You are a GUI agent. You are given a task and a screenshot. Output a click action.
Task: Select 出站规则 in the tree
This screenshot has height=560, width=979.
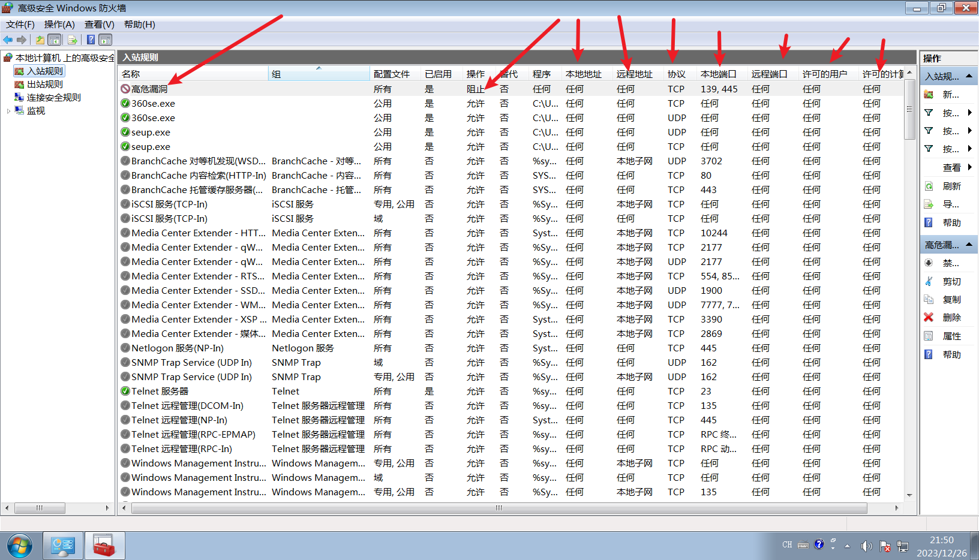tap(45, 85)
